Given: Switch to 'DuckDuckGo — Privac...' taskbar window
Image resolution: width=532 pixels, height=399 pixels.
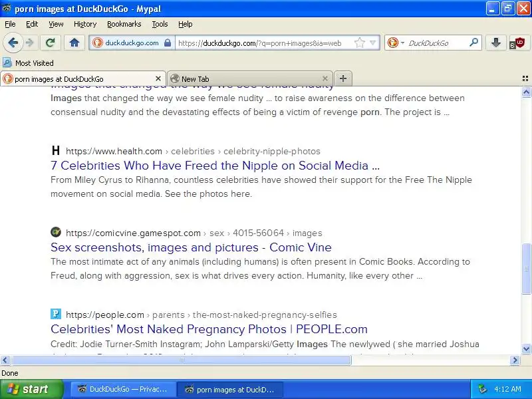Looking at the screenshot, I should pyautogui.click(x=123, y=390).
